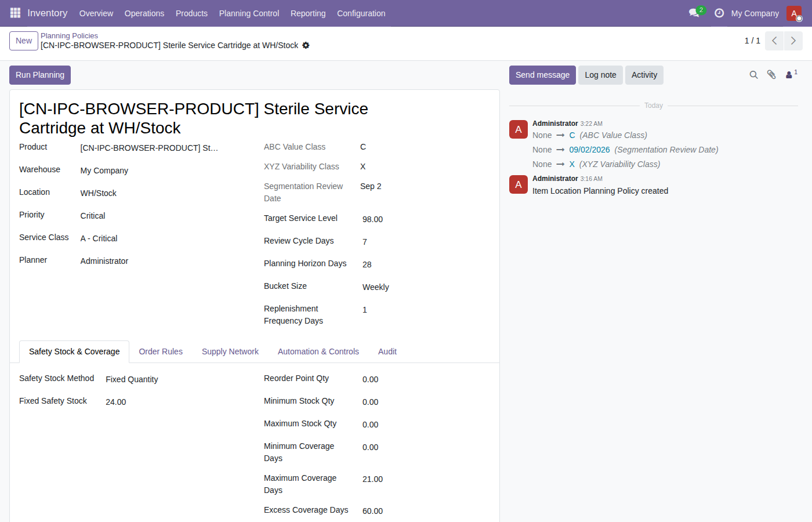The image size is (812, 522).
Task: Open the Operations menu
Action: tap(144, 13)
